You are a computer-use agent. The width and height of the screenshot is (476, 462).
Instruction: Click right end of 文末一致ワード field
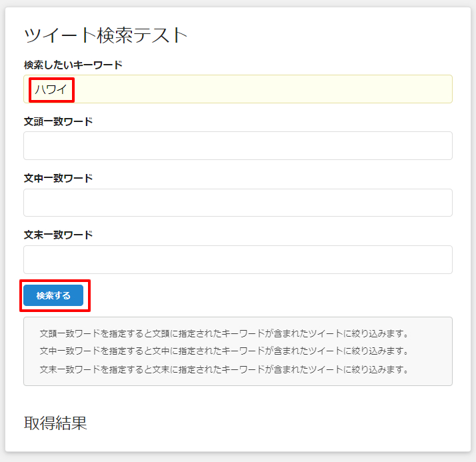(440, 259)
